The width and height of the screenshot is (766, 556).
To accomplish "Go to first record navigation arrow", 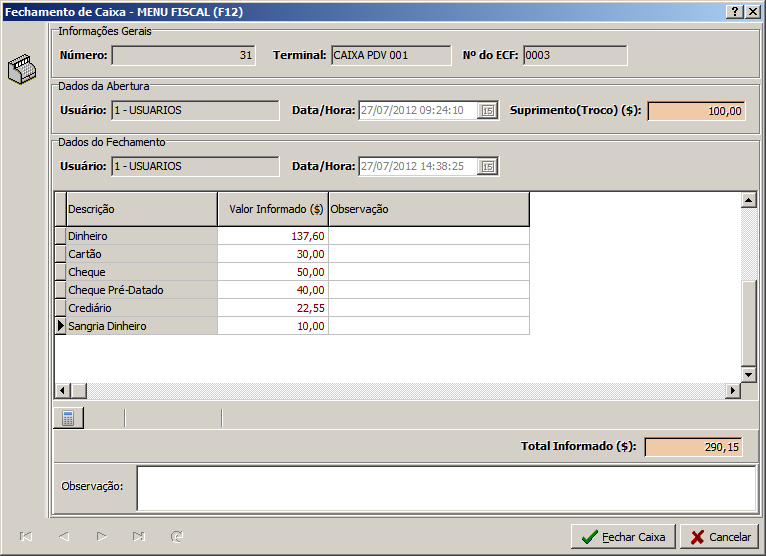I will point(26,537).
